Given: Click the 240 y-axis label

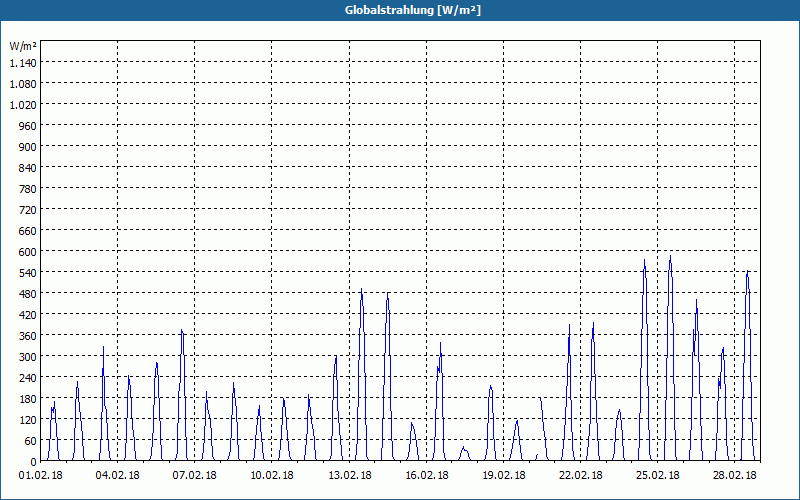Looking at the screenshot, I should click(28, 378).
